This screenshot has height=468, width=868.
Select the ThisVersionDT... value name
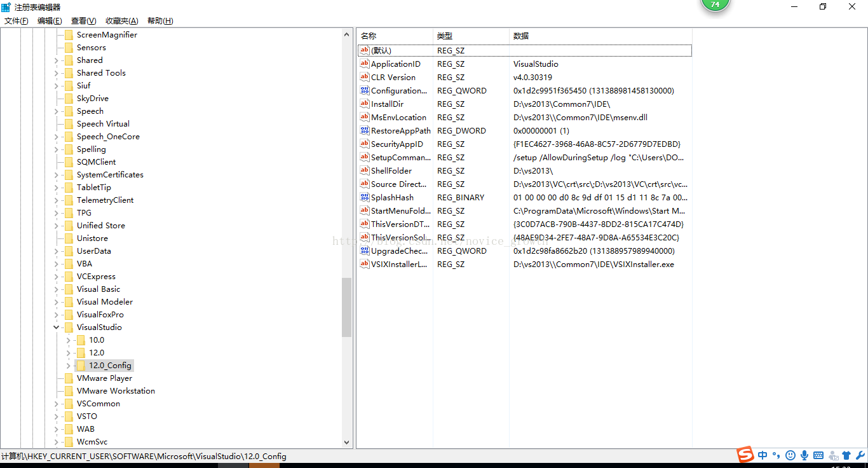pos(400,224)
